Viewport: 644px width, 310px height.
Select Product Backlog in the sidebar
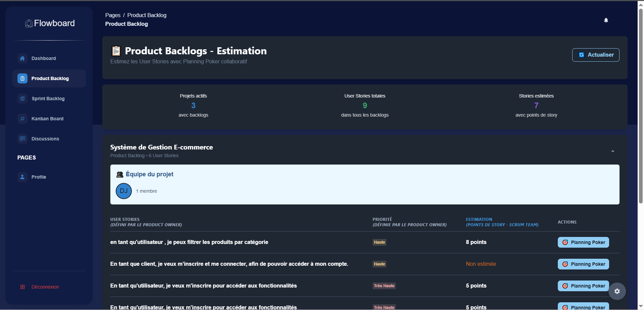(x=49, y=78)
